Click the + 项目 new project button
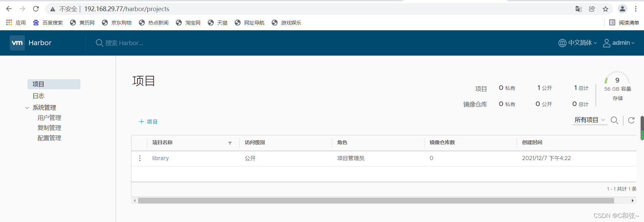644x222 pixels. coord(148,122)
